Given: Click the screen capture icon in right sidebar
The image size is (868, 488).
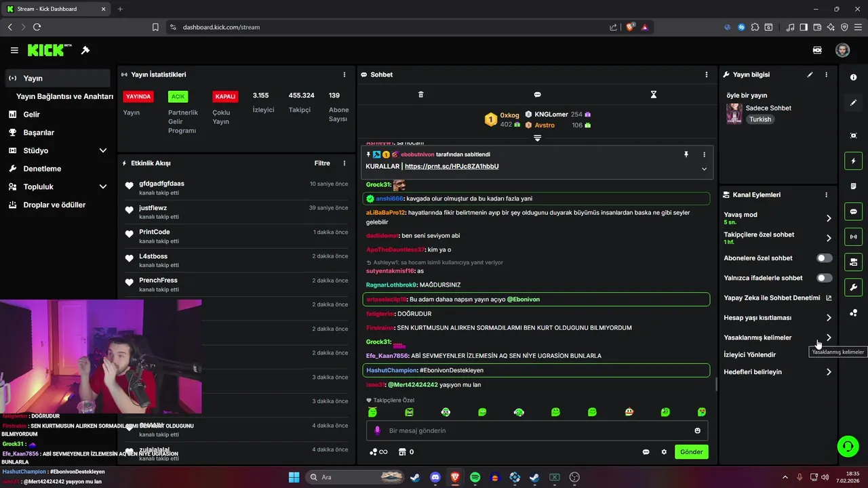Looking at the screenshot, I should (853, 136).
